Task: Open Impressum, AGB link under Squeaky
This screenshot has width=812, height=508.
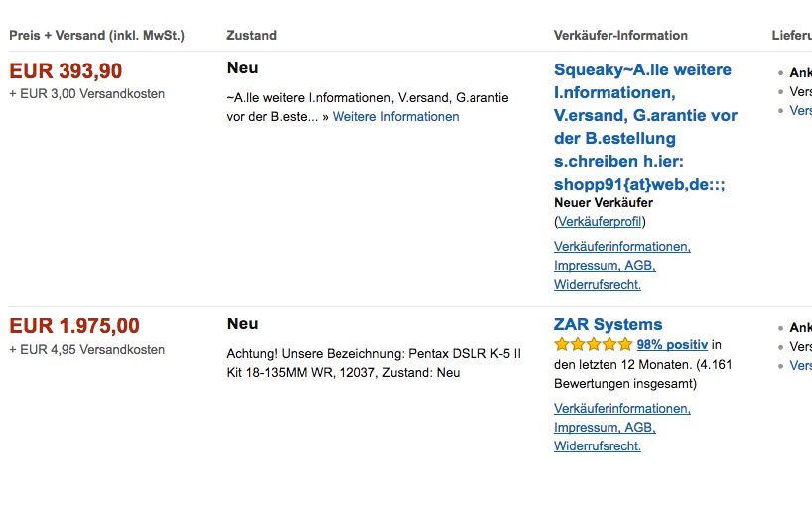Action: click(605, 265)
